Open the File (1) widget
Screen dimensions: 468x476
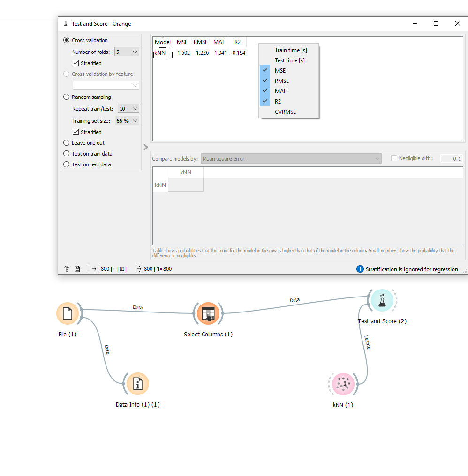coord(68,313)
